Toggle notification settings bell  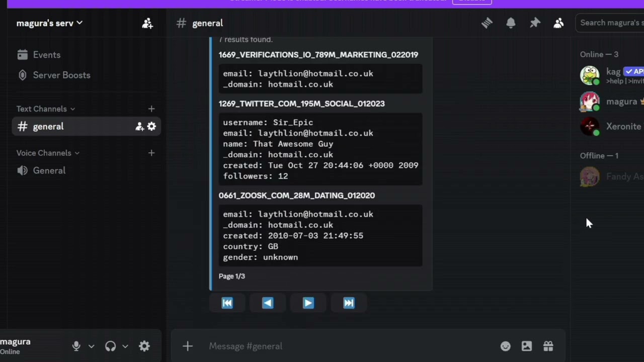point(511,23)
